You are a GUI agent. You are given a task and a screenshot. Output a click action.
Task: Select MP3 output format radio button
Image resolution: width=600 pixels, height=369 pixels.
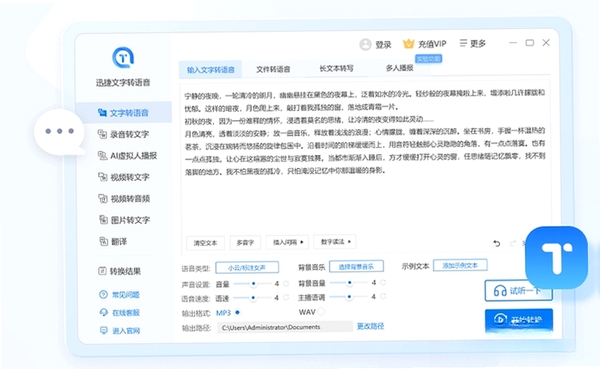tap(238, 312)
